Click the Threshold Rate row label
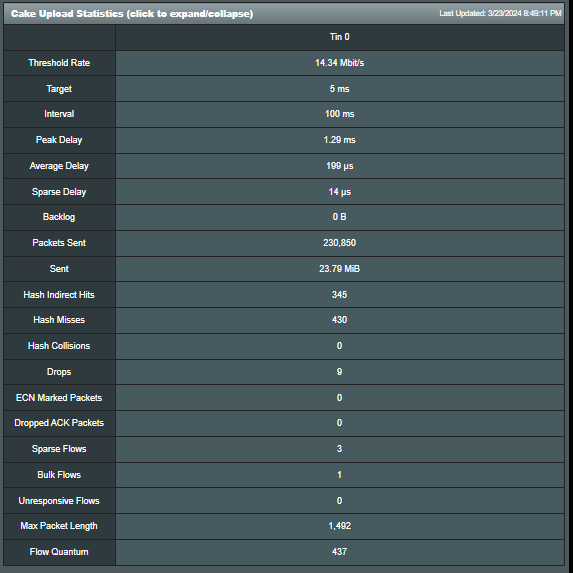Viewport: 573px width, 573px height. [x=59, y=63]
